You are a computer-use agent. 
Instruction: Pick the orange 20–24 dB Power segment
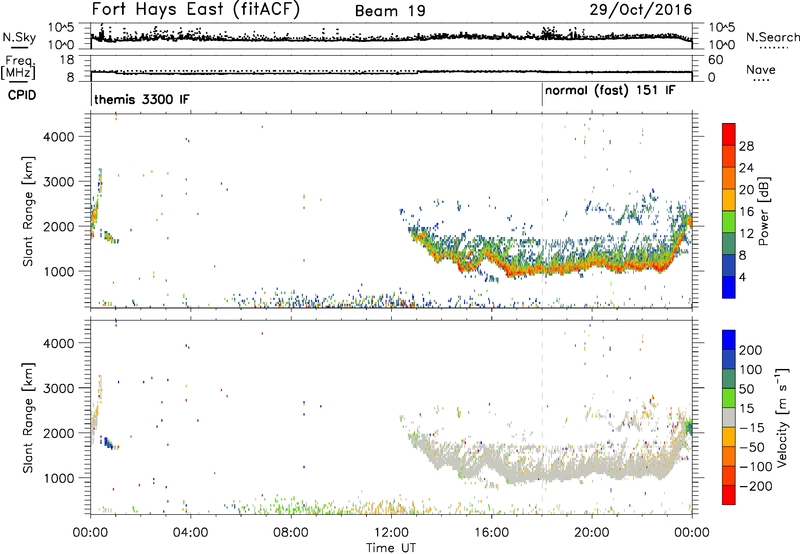pyautogui.click(x=729, y=179)
